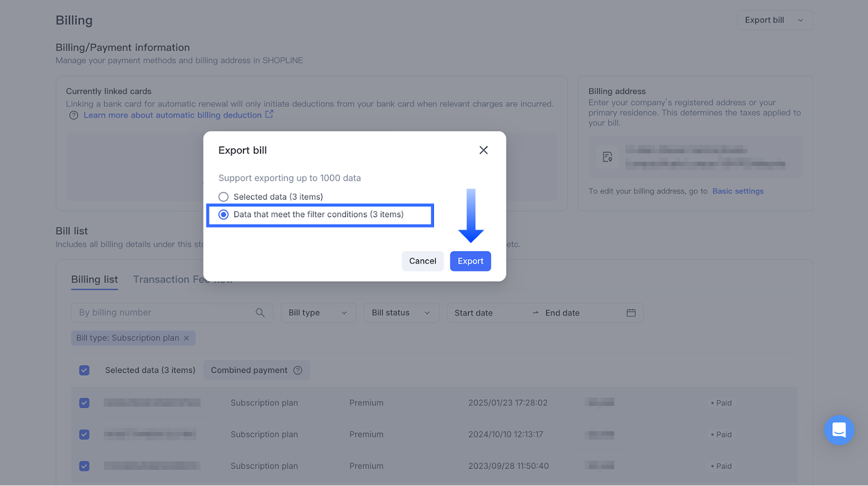
Task: Close the Export bill dialog
Action: [483, 150]
